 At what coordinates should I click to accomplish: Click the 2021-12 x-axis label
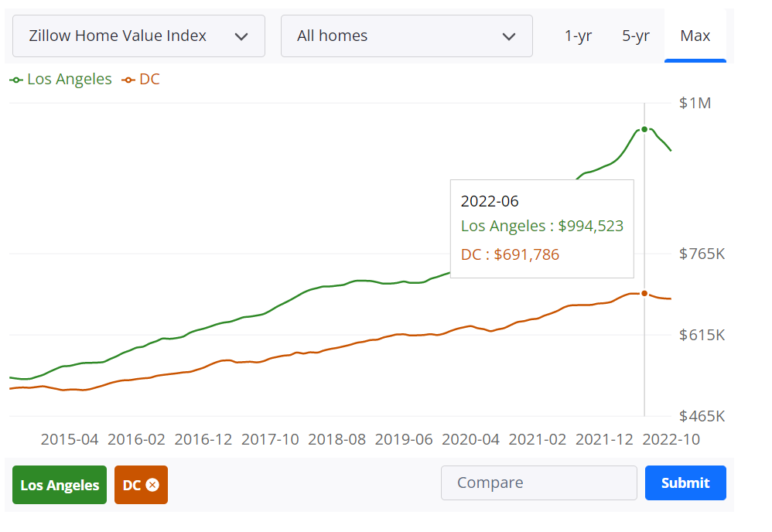coord(605,439)
